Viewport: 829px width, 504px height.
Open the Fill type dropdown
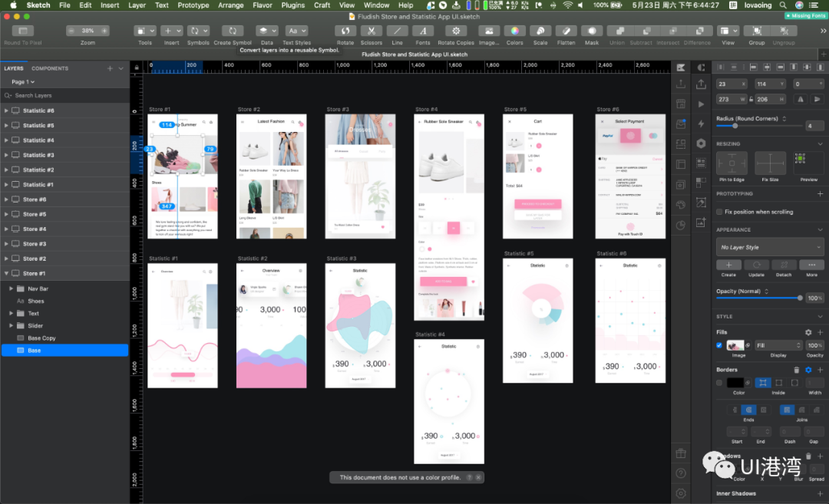click(x=778, y=345)
